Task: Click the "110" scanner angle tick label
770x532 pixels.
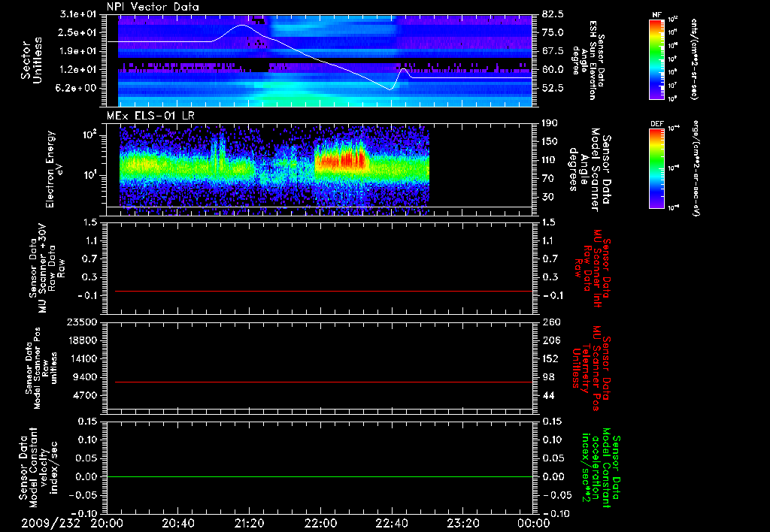Action: click(550, 161)
